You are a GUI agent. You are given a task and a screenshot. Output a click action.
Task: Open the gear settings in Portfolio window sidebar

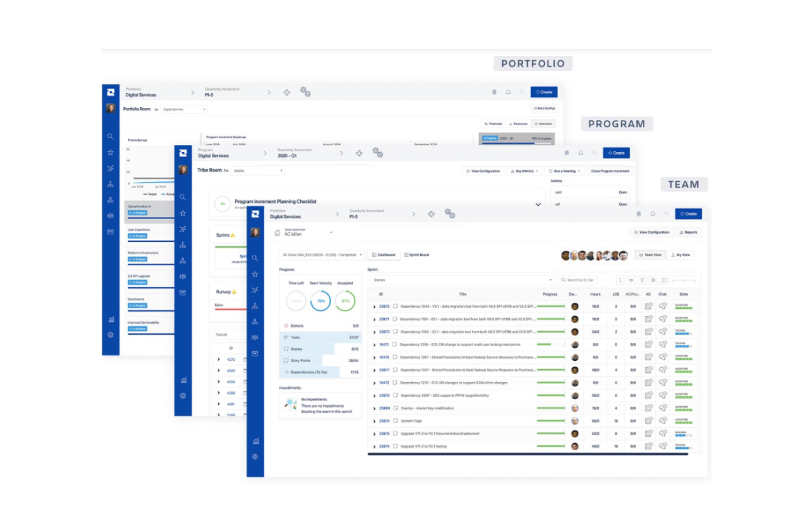110,335
